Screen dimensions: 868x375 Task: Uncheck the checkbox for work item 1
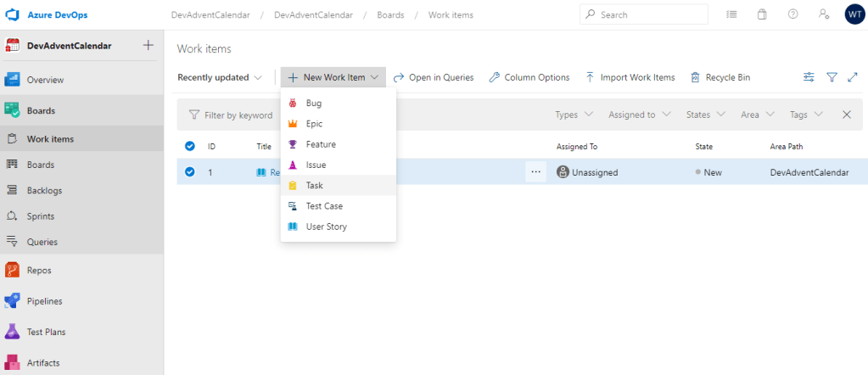(x=190, y=172)
